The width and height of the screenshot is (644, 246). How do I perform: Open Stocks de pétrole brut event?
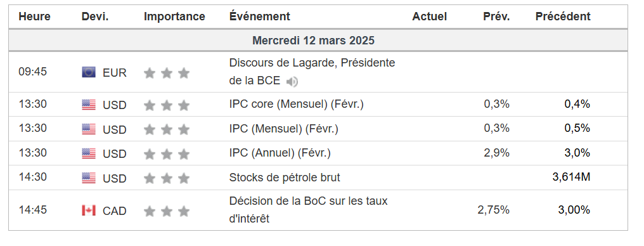(x=285, y=178)
